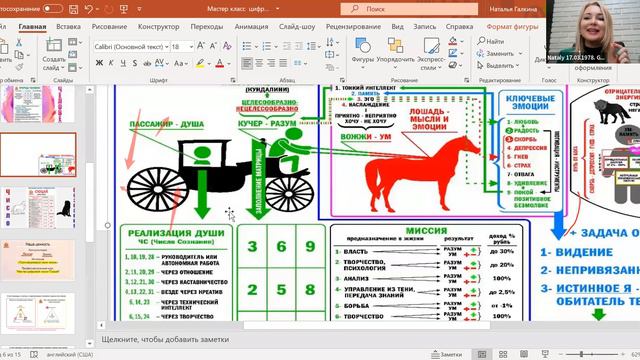Screen dimensions: 640x360
Task: Clear all text formatting icon
Action: tap(227, 46)
